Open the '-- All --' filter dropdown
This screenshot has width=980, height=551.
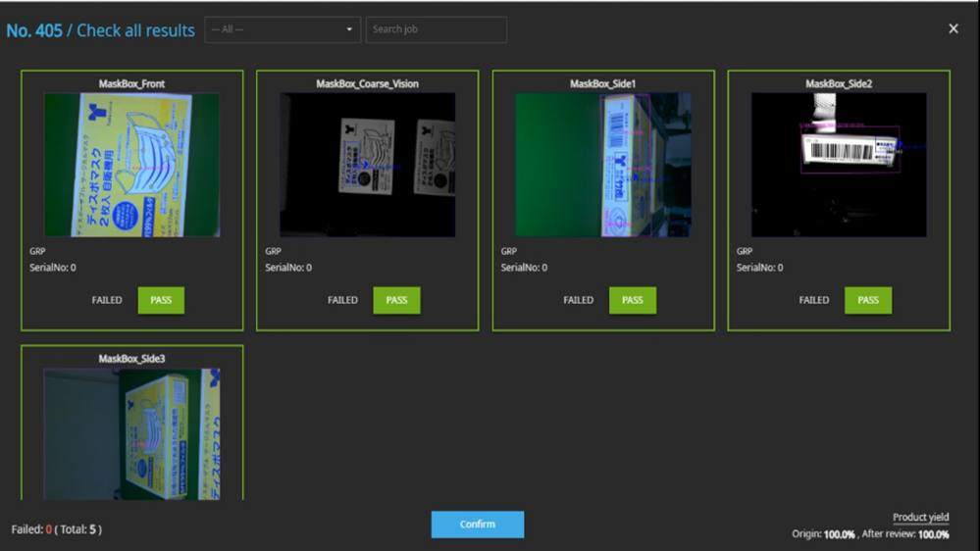[283, 29]
